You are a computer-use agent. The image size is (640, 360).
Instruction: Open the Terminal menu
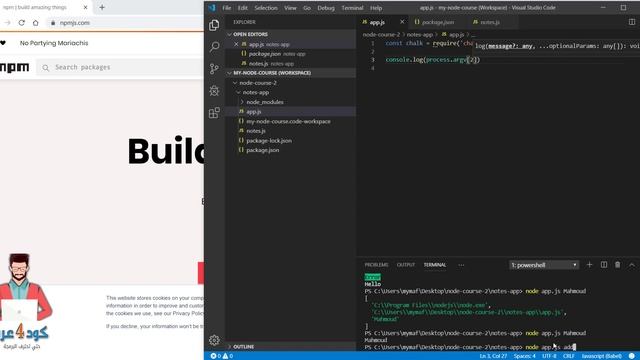pyautogui.click(x=352, y=8)
